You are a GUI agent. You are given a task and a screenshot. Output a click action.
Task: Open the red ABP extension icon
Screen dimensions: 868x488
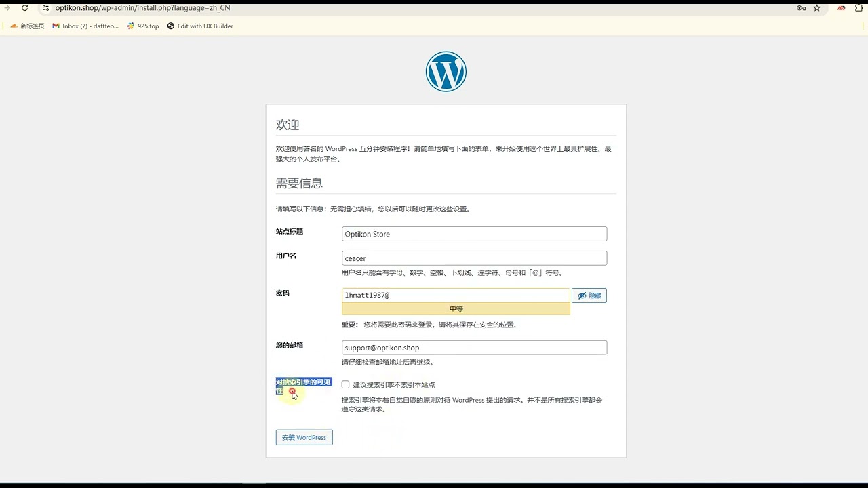(842, 8)
